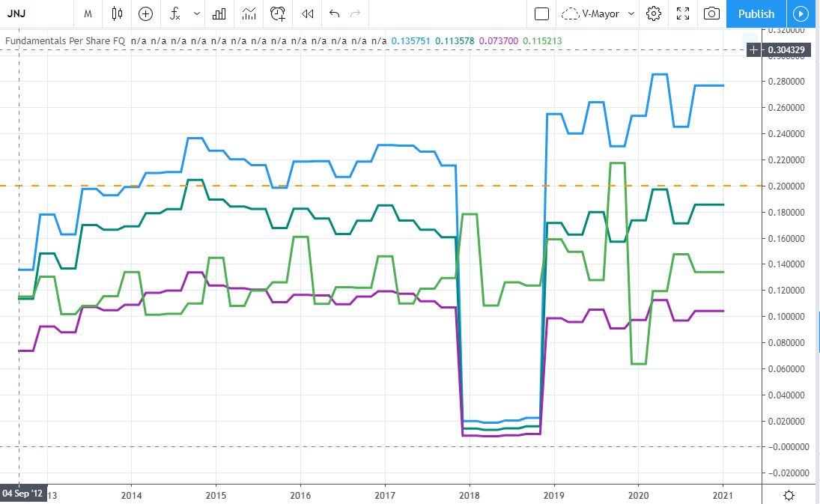Start bar replay with the rewind icon
The width and height of the screenshot is (820, 504).
tap(307, 13)
